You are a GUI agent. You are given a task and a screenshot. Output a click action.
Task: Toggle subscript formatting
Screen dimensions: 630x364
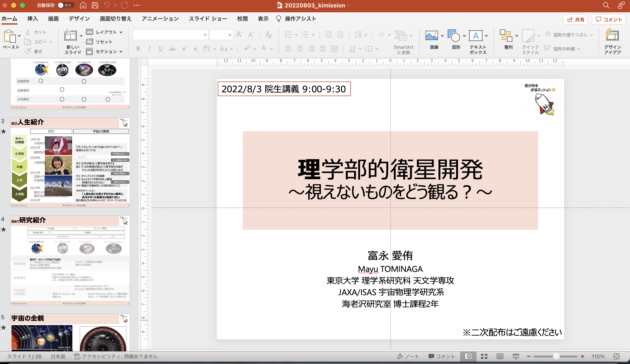click(196, 49)
